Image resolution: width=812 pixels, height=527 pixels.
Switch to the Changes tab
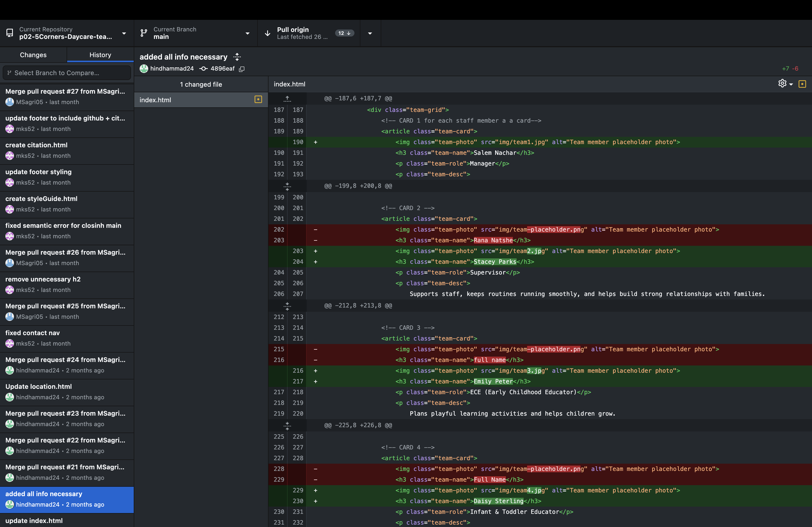(33, 54)
